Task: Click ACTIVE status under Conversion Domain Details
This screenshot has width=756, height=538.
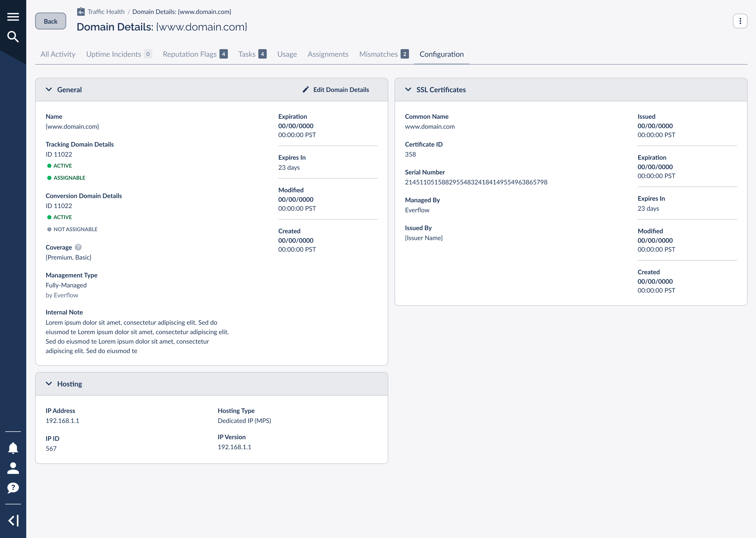Action: coord(60,217)
